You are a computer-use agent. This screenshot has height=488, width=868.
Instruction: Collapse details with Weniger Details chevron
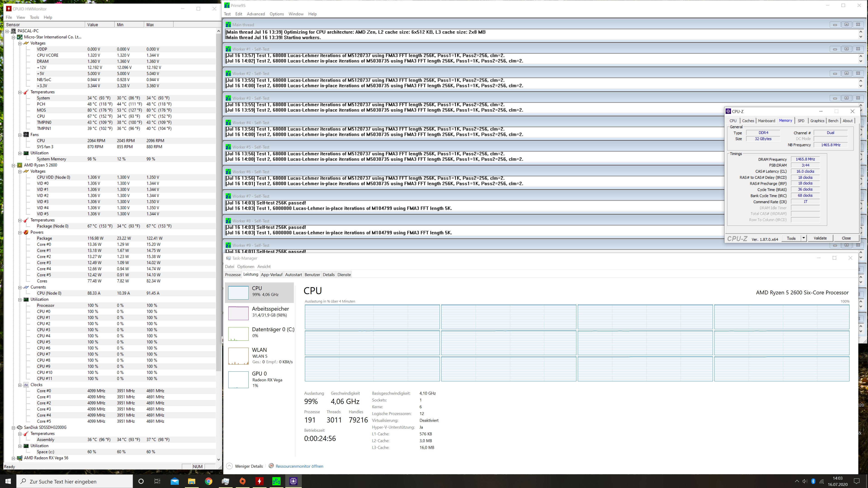coord(229,466)
